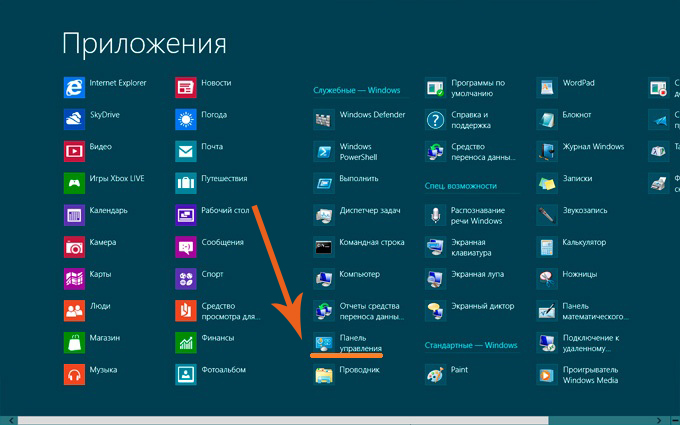Open the Спорт app icon
The image size is (680, 425).
[x=186, y=279]
